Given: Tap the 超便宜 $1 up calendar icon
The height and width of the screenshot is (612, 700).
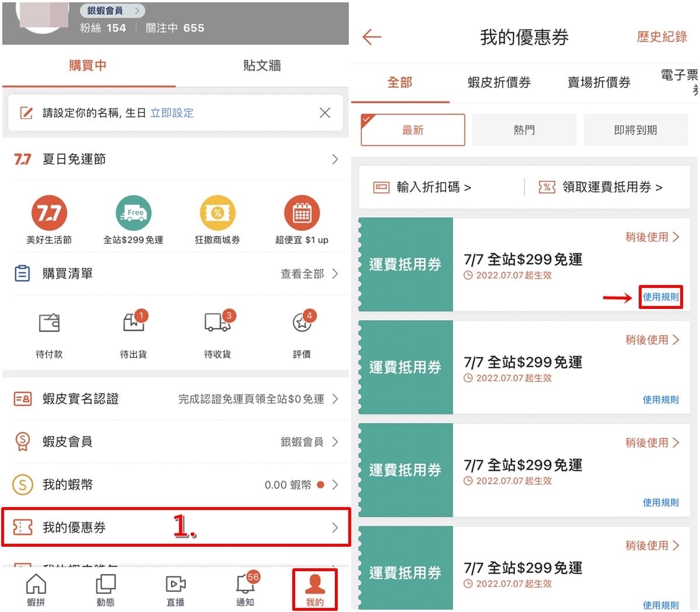Looking at the screenshot, I should pos(302,213).
